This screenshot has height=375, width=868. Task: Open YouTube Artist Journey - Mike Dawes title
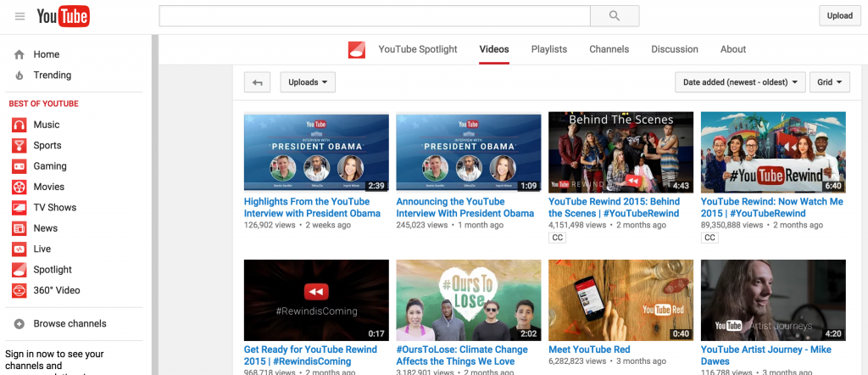766,355
